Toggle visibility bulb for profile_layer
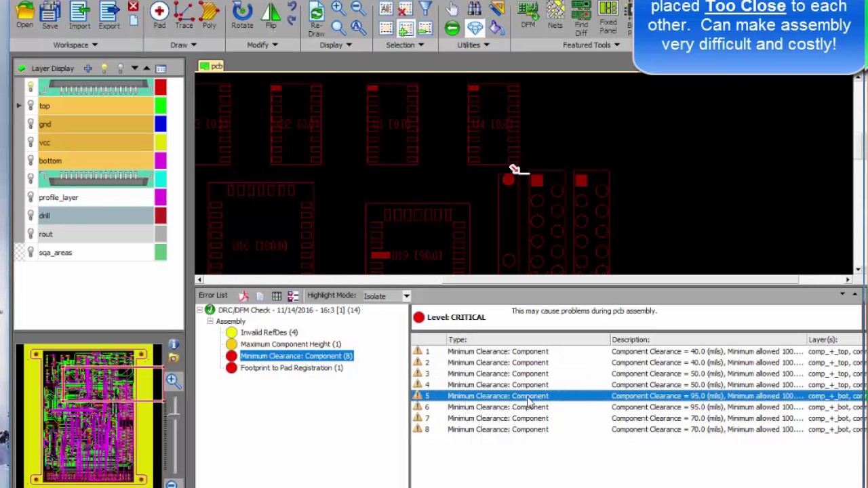The image size is (868, 488). click(x=31, y=197)
